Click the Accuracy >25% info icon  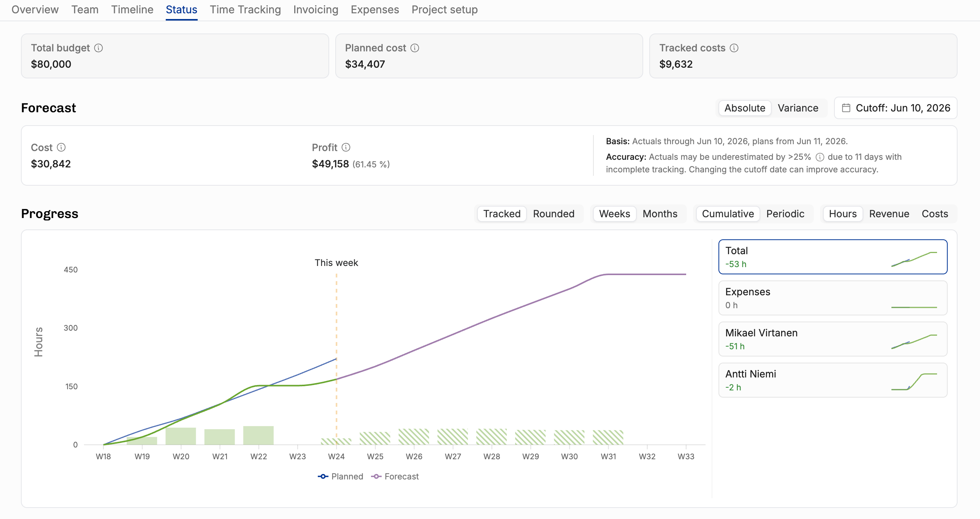(820, 157)
